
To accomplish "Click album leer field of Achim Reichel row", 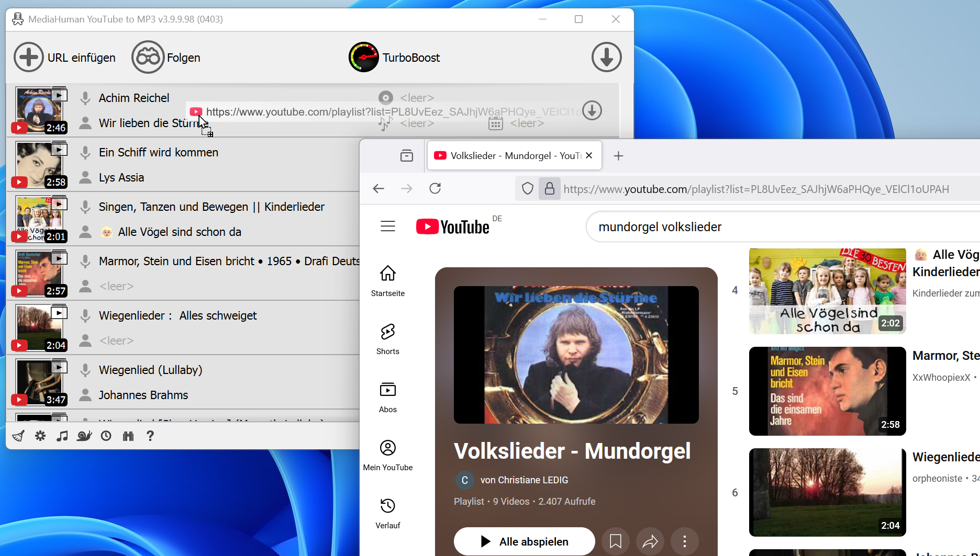I will (x=417, y=98).
